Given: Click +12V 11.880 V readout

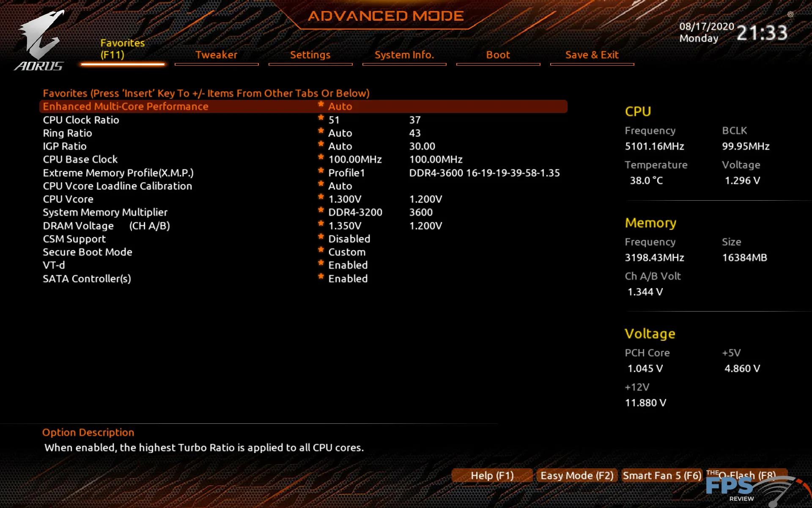Looking at the screenshot, I should (x=645, y=403).
